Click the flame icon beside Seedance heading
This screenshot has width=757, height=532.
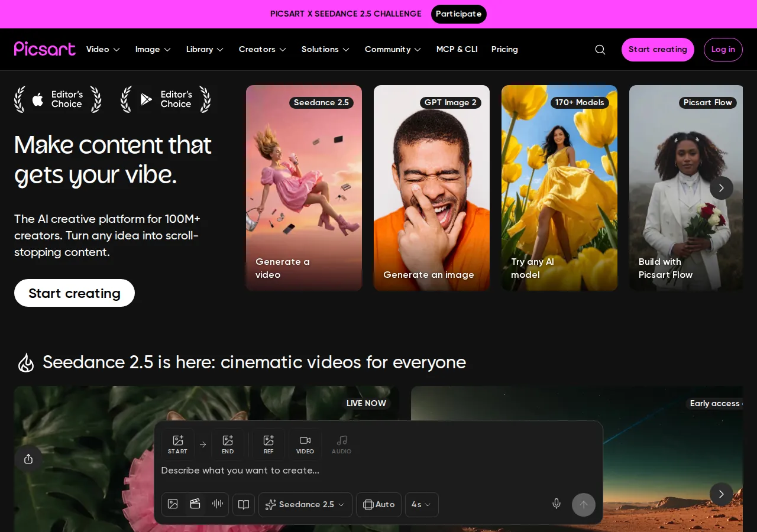pyautogui.click(x=26, y=362)
